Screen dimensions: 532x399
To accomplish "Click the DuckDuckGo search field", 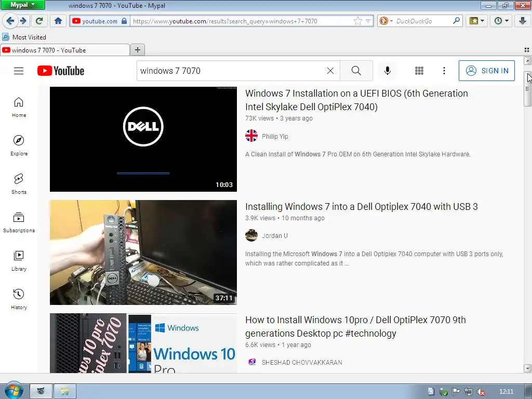I will pyautogui.click(x=422, y=21).
